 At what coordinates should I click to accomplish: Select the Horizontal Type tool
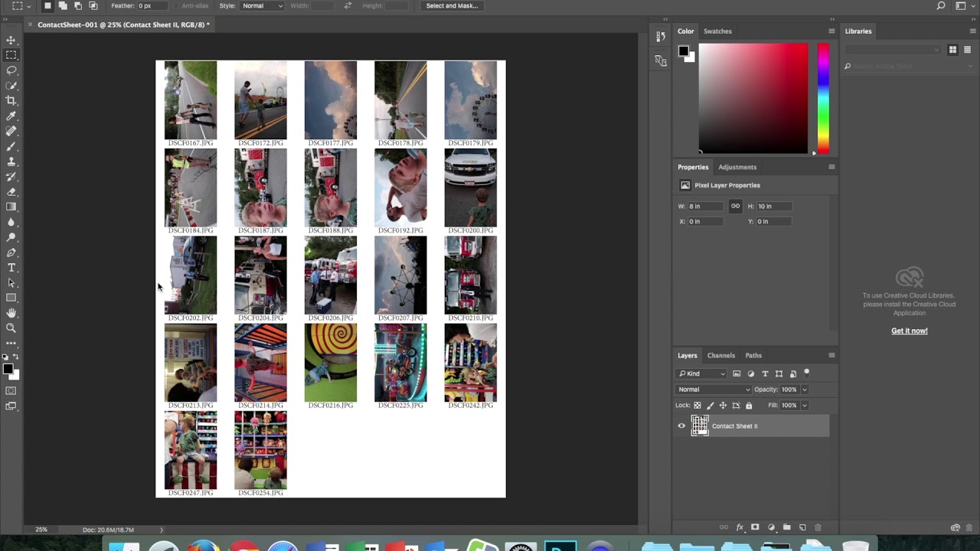pyautogui.click(x=11, y=267)
